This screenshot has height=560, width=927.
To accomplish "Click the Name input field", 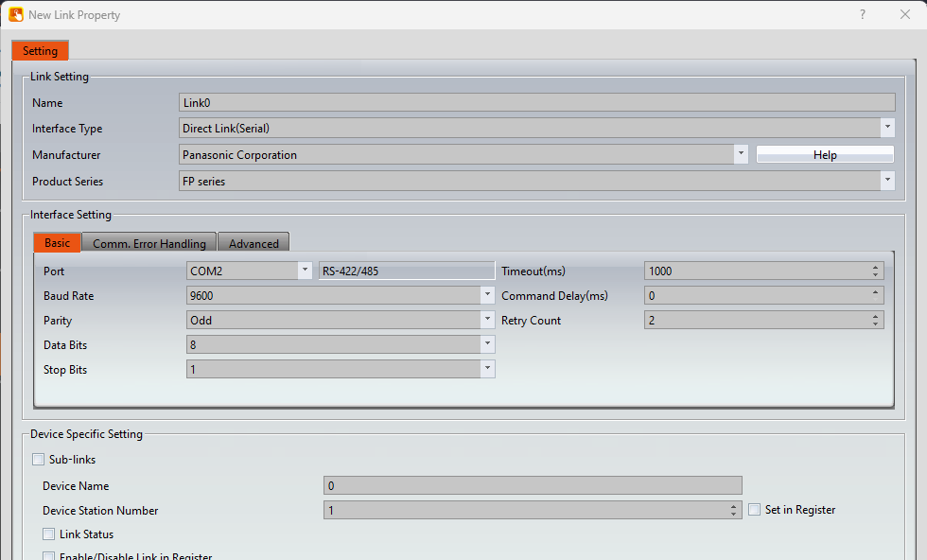I will pyautogui.click(x=536, y=103).
